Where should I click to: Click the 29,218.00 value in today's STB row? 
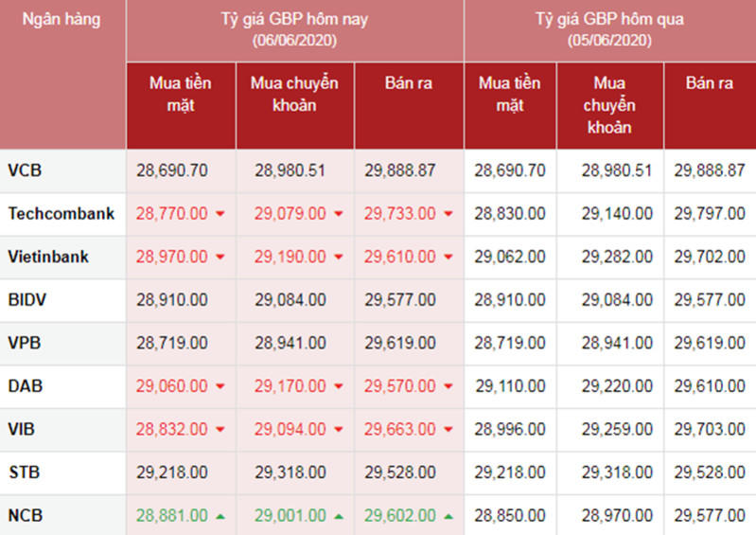[x=172, y=473]
